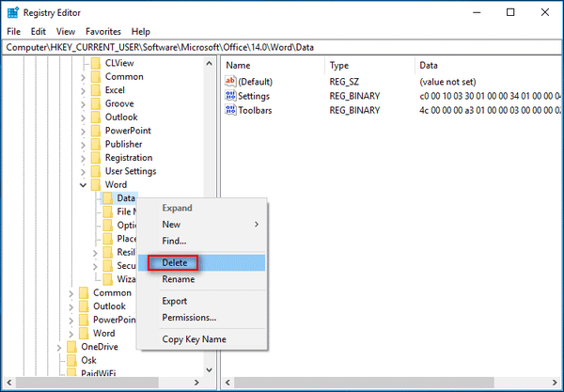564x392 pixels.
Task: Expand the Common key near the top
Action: (83, 77)
